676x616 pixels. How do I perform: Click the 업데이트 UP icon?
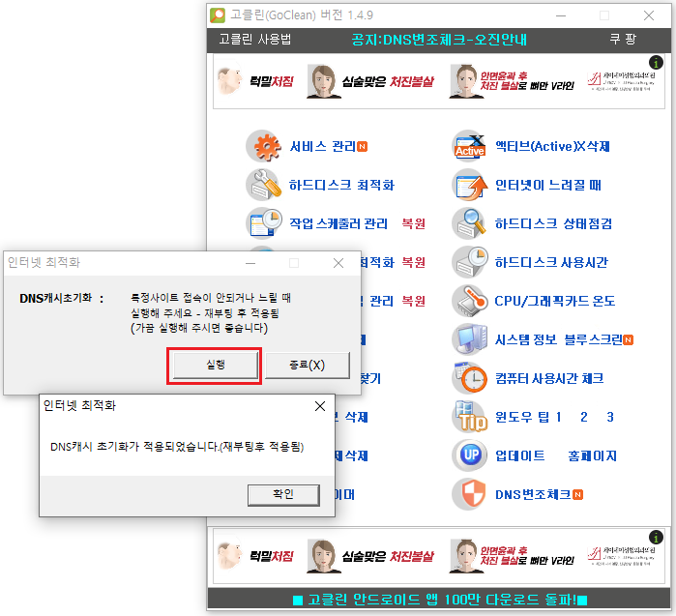[470, 455]
